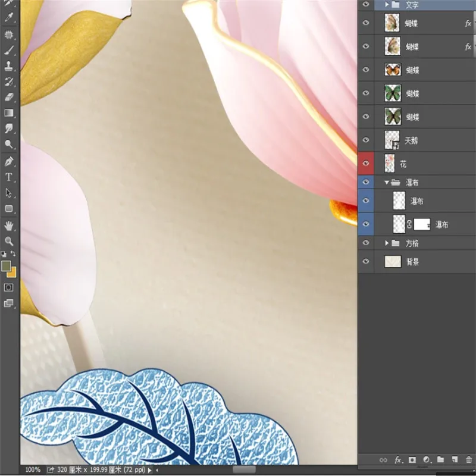Select the Smudge tool
Screen dimensions: 476x476
click(x=9, y=129)
